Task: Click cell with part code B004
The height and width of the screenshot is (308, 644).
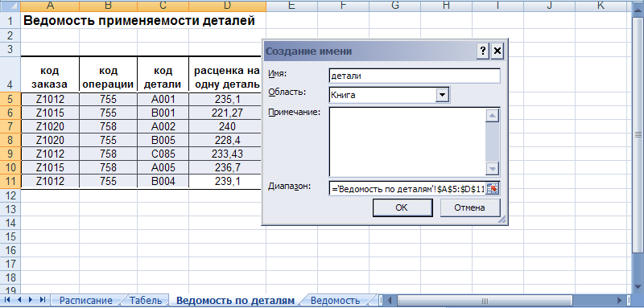Action: [x=163, y=181]
